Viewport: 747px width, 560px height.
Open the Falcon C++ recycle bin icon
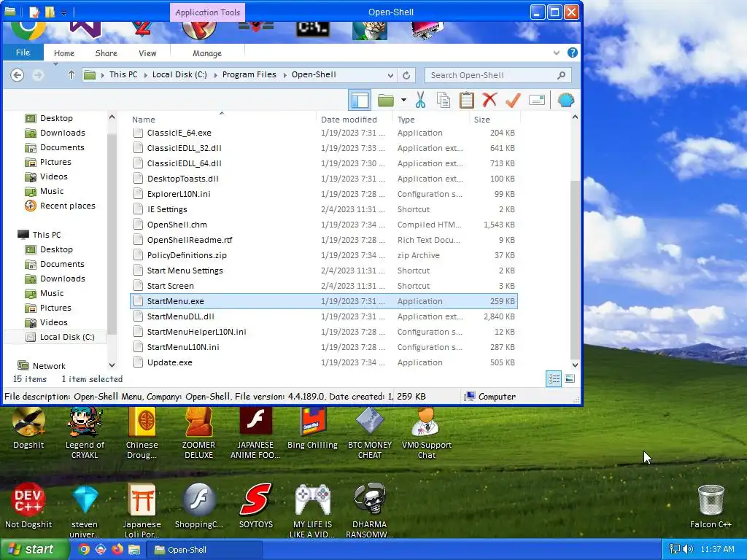tap(711, 507)
